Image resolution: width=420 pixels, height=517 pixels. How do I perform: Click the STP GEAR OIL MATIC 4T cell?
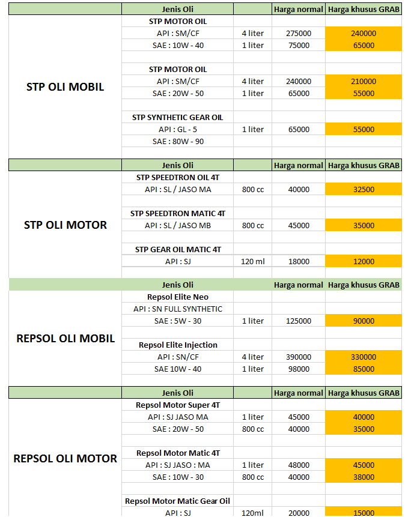coord(177,249)
